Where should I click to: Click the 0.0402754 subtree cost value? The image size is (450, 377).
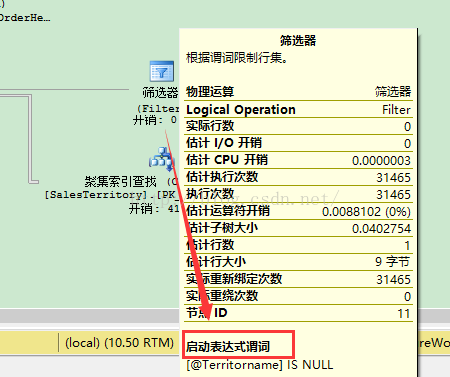pyautogui.click(x=381, y=229)
